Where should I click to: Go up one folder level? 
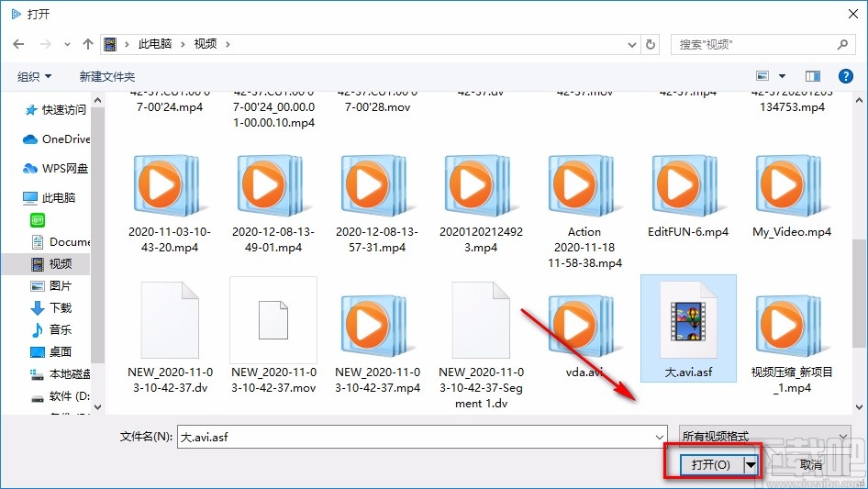tap(87, 44)
